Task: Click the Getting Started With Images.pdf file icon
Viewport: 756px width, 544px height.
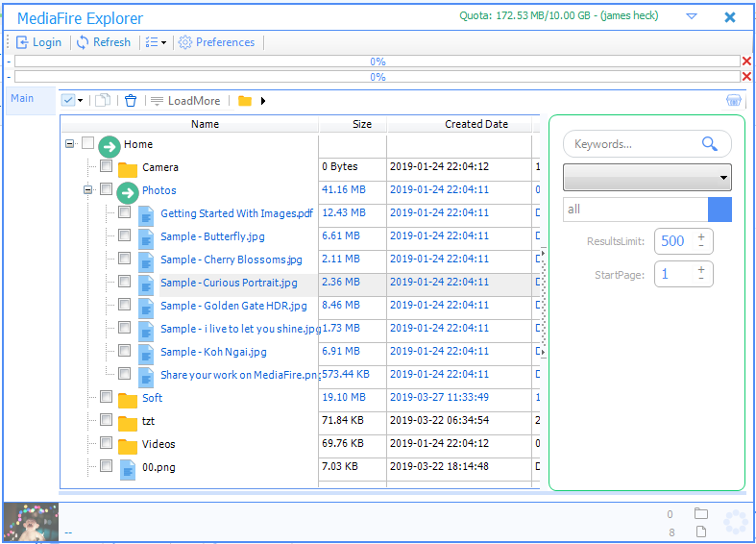Action: (x=146, y=216)
